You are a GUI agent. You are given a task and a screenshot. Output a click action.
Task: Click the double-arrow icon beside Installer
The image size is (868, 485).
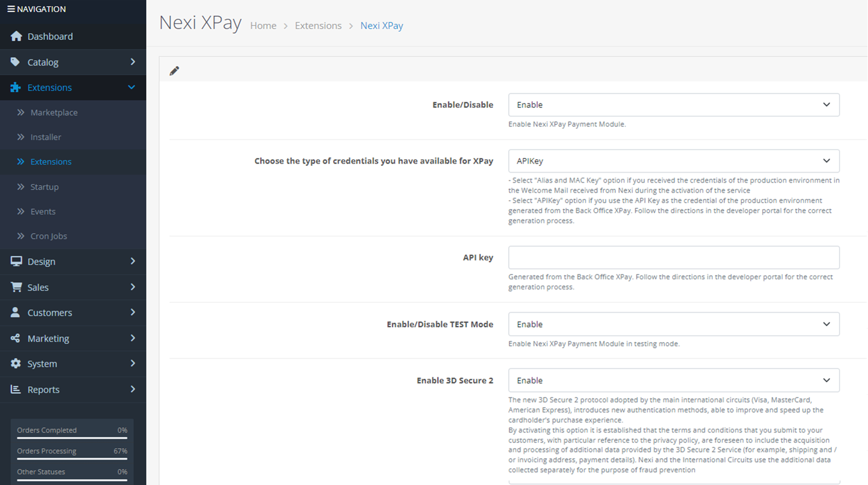point(21,137)
